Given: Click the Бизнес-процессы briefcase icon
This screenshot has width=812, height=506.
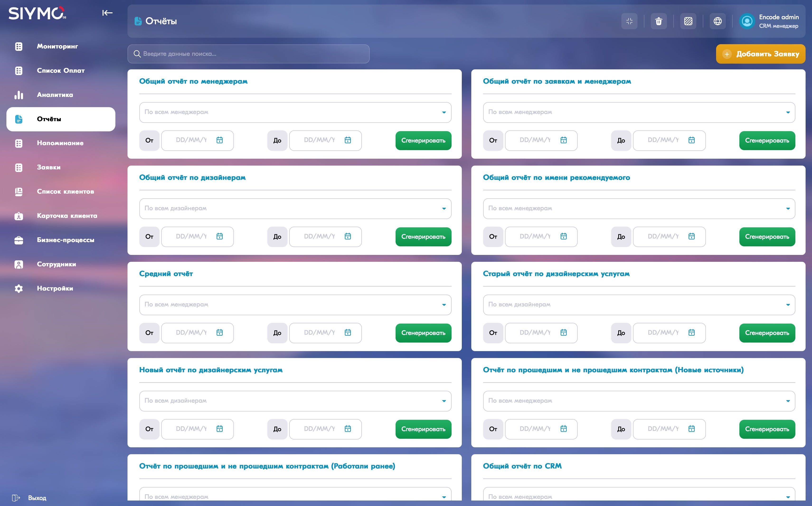Looking at the screenshot, I should (x=19, y=240).
